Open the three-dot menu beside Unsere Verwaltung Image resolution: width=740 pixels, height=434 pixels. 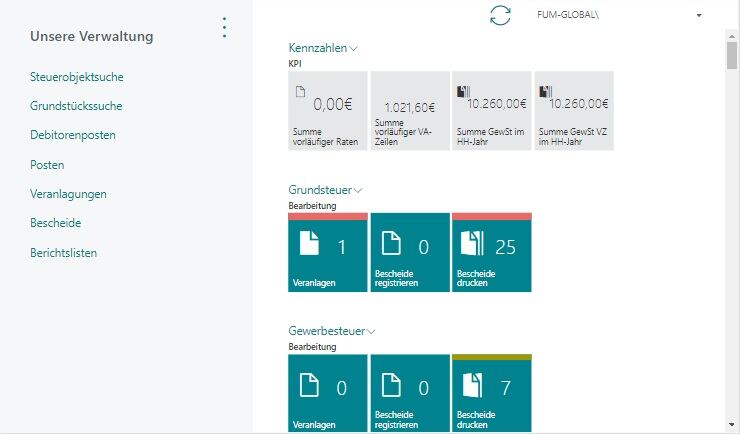tap(224, 28)
